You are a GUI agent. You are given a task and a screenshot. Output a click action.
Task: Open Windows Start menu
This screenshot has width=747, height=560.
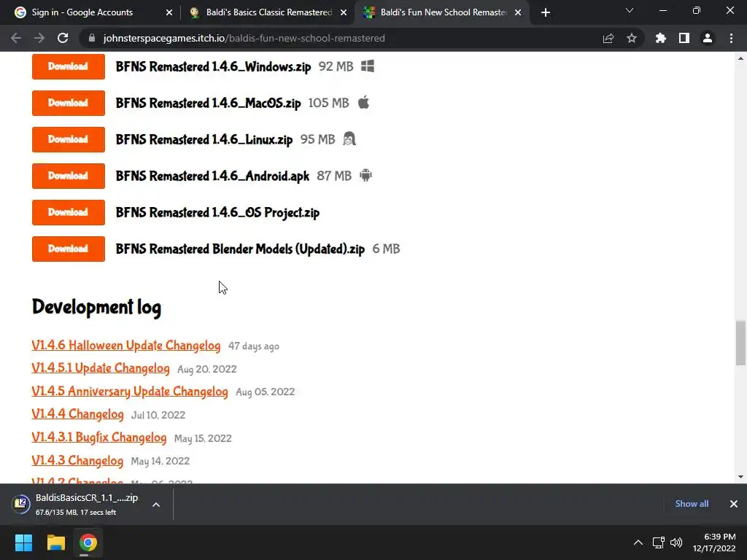[23, 542]
